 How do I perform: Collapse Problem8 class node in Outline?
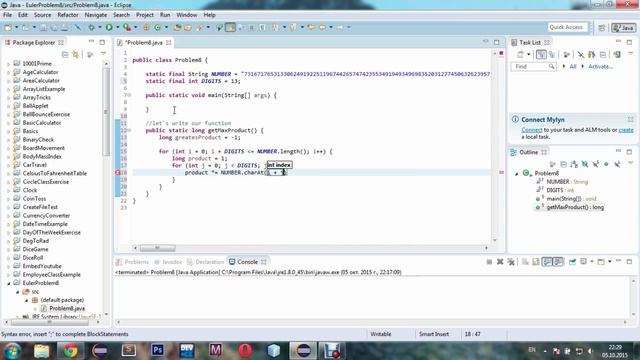517,173
